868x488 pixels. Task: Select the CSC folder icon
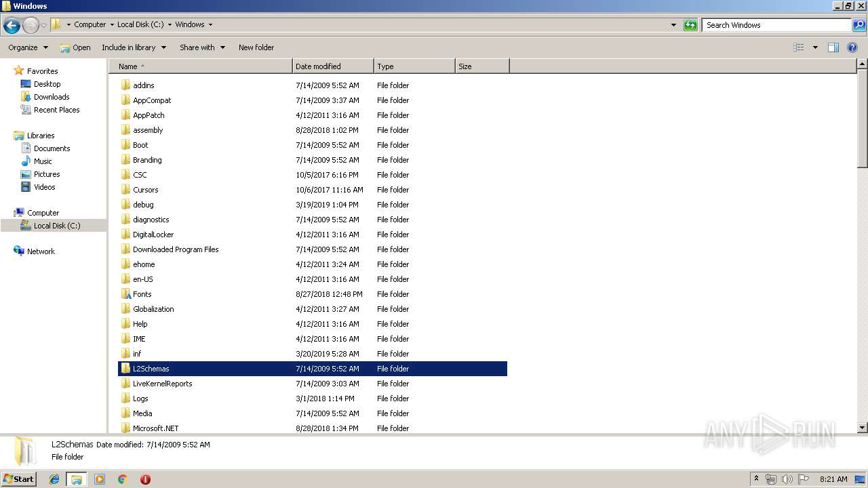click(x=125, y=175)
